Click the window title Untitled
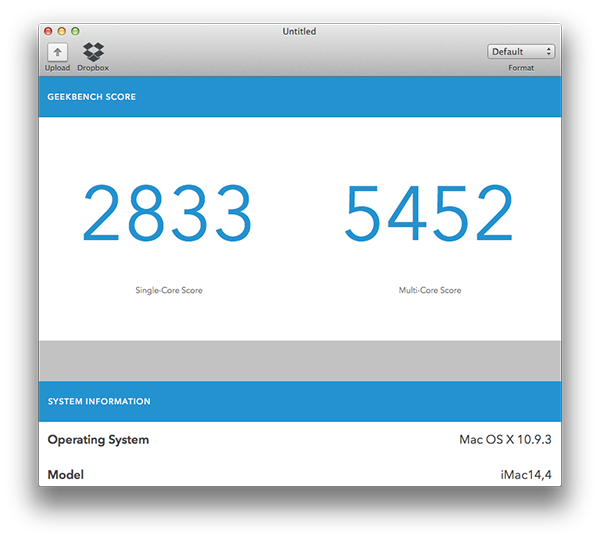The height and width of the screenshot is (540, 600). [x=299, y=31]
